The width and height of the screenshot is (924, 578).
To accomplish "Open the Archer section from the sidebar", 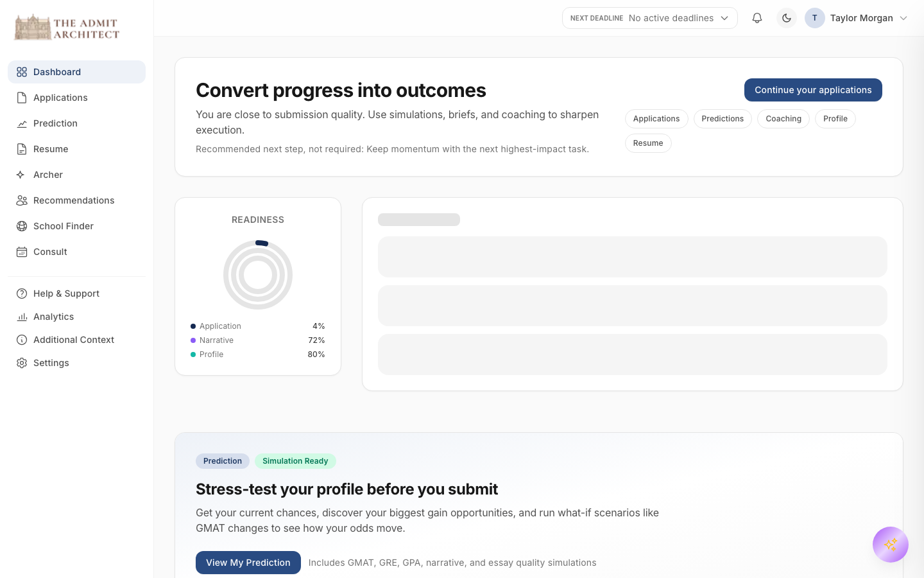I will 47,175.
